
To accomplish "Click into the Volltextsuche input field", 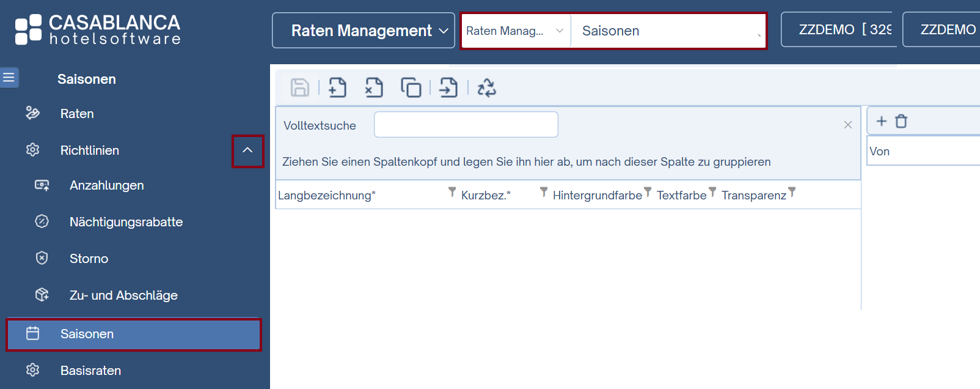I will pos(466,125).
